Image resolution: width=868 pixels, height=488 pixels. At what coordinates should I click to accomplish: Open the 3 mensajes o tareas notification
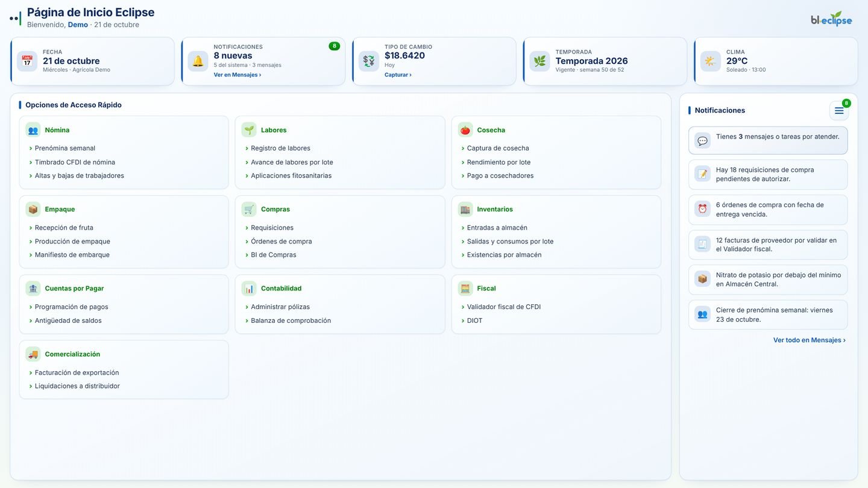(768, 140)
